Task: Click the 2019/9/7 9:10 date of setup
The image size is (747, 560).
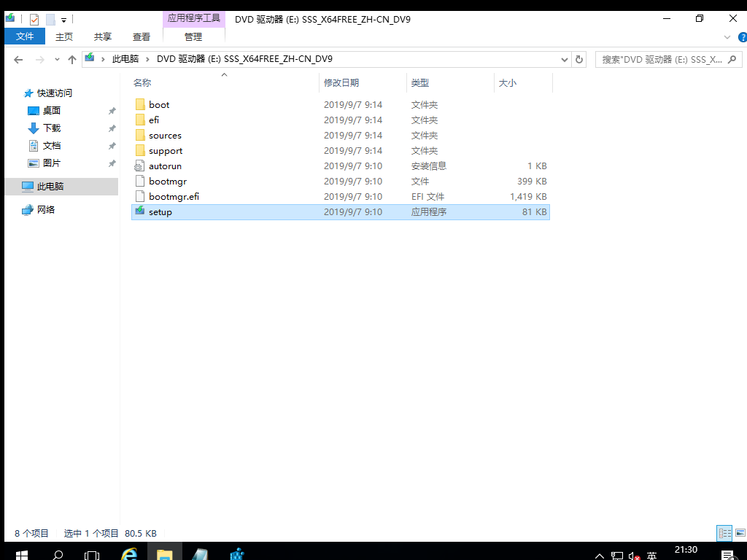Action: (353, 212)
